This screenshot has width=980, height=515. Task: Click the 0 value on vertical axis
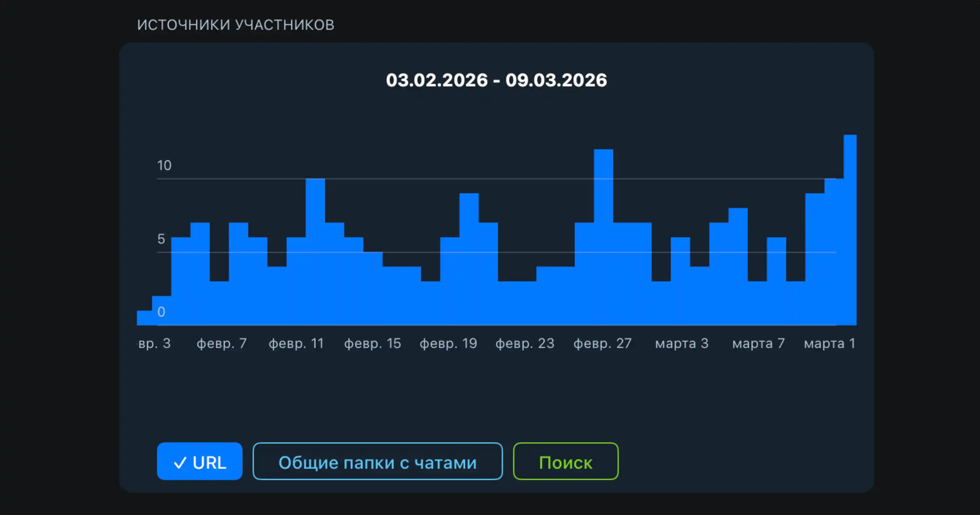click(161, 312)
